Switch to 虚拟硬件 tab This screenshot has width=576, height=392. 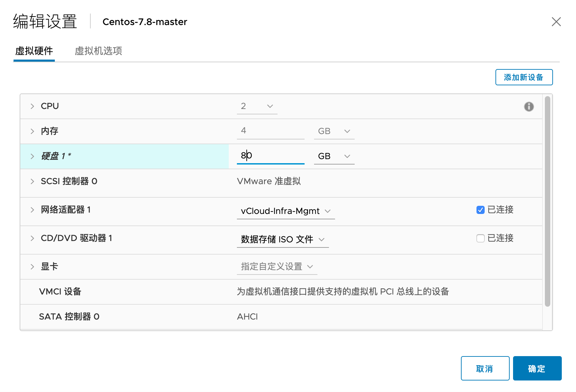(x=34, y=51)
